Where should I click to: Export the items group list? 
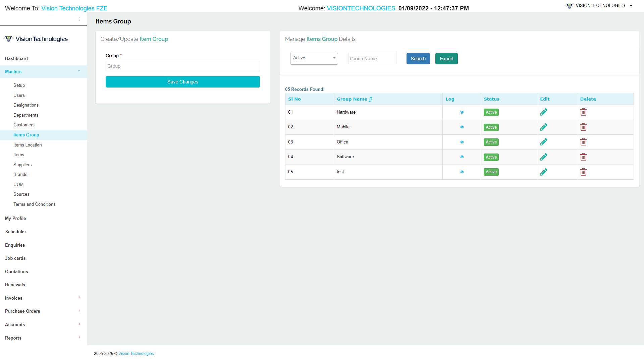(x=446, y=58)
